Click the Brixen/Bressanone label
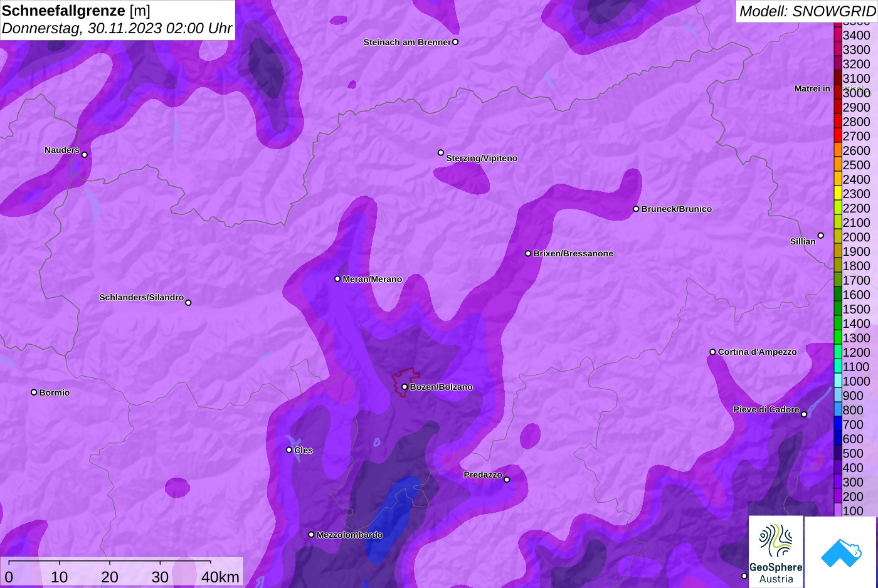This screenshot has height=588, width=878. coord(573,253)
